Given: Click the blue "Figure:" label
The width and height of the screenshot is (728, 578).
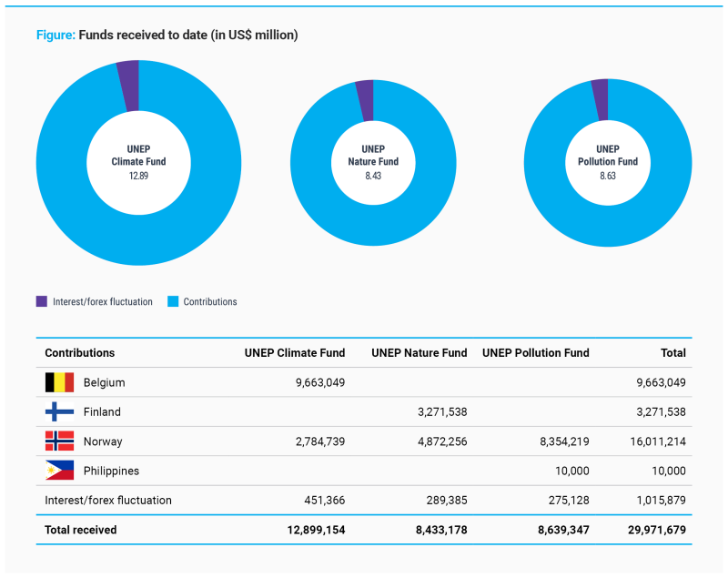Looking at the screenshot, I should point(56,35).
